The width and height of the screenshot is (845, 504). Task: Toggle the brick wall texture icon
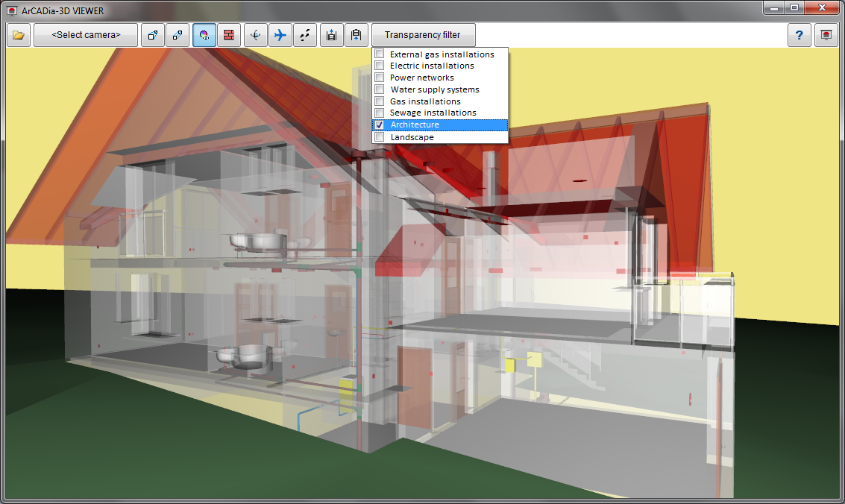[x=229, y=35]
